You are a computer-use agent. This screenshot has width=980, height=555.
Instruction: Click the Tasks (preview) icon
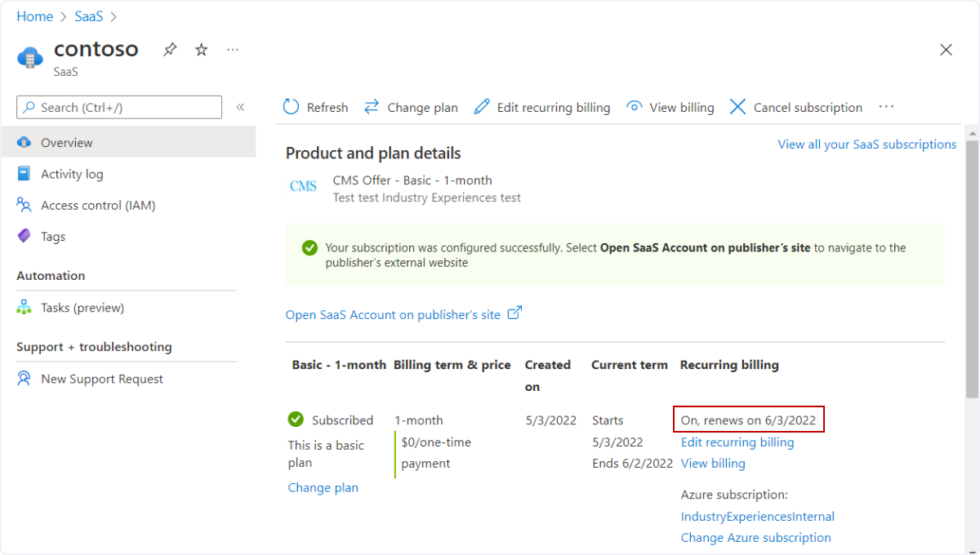24,308
